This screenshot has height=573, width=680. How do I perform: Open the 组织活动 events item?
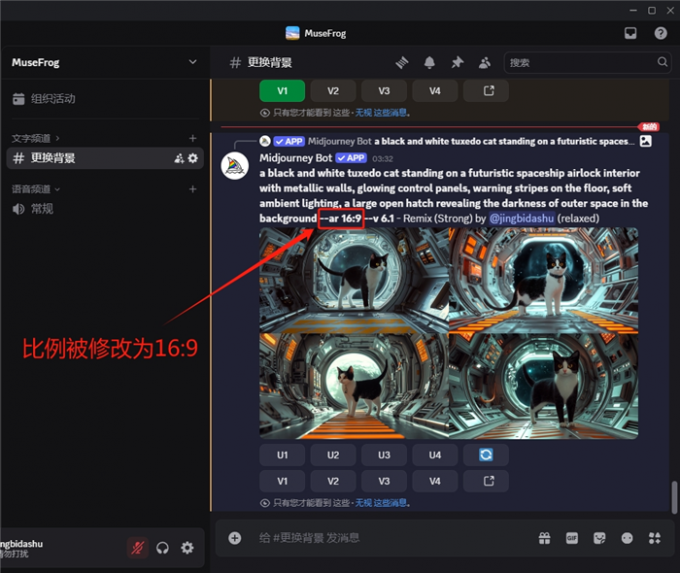tap(44, 99)
